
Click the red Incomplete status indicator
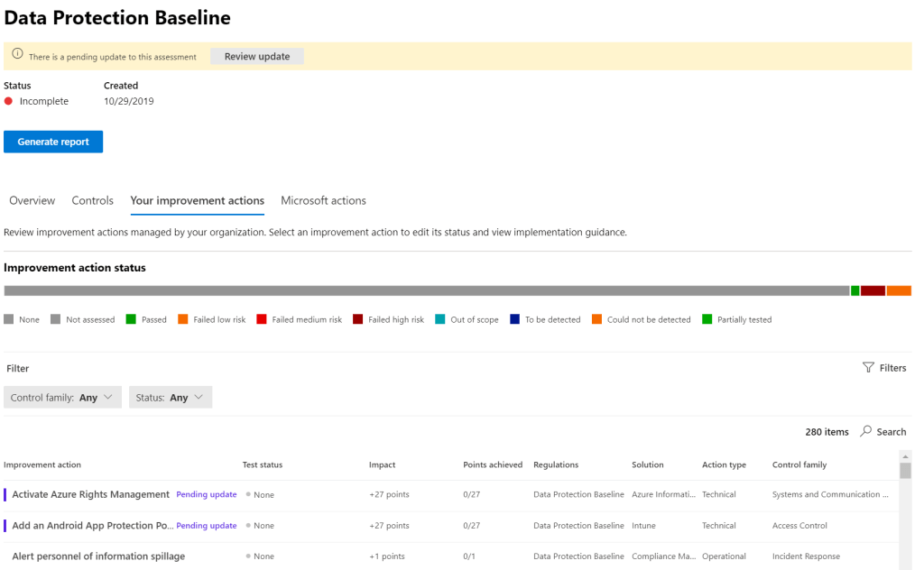tap(9, 102)
